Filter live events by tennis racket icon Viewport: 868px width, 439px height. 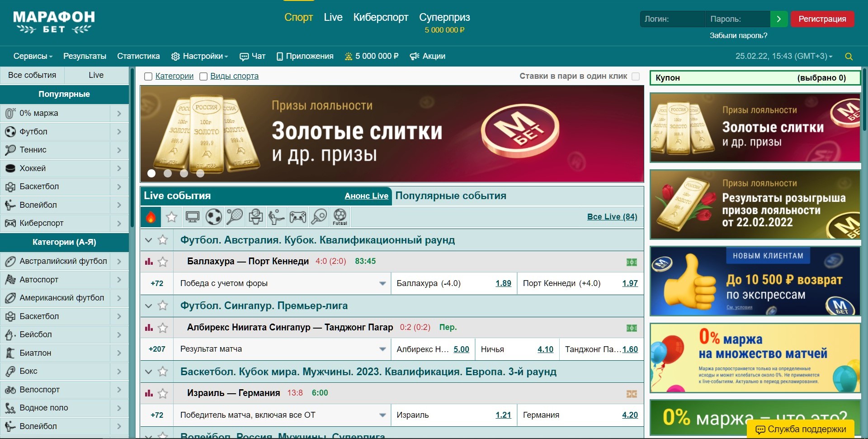click(234, 217)
